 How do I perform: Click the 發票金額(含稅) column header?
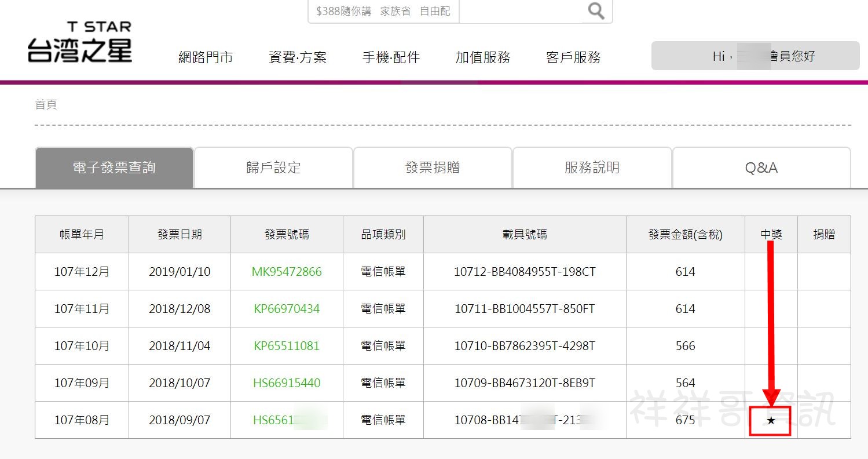[x=686, y=235]
